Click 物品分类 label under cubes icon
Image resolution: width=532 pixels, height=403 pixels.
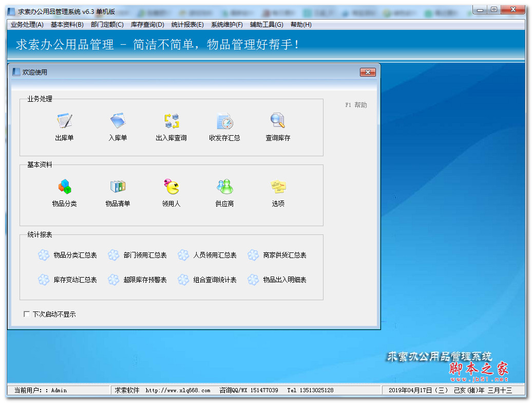pyautogui.click(x=65, y=204)
